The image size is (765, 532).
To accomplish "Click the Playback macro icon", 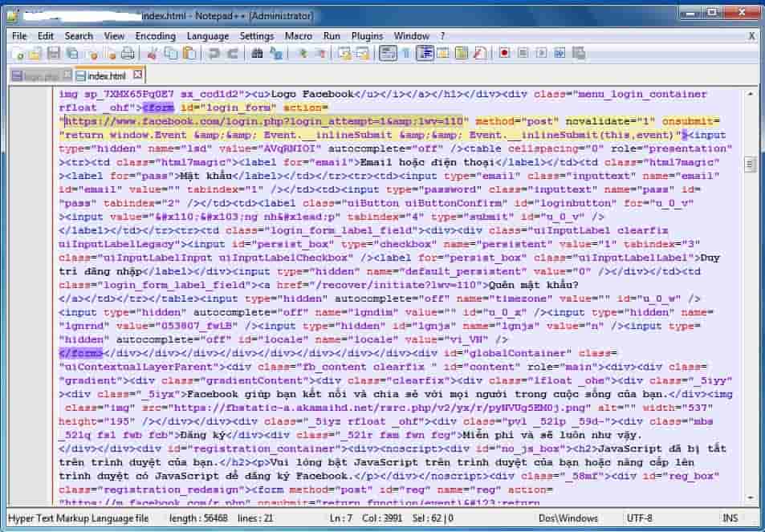I will click(x=542, y=53).
